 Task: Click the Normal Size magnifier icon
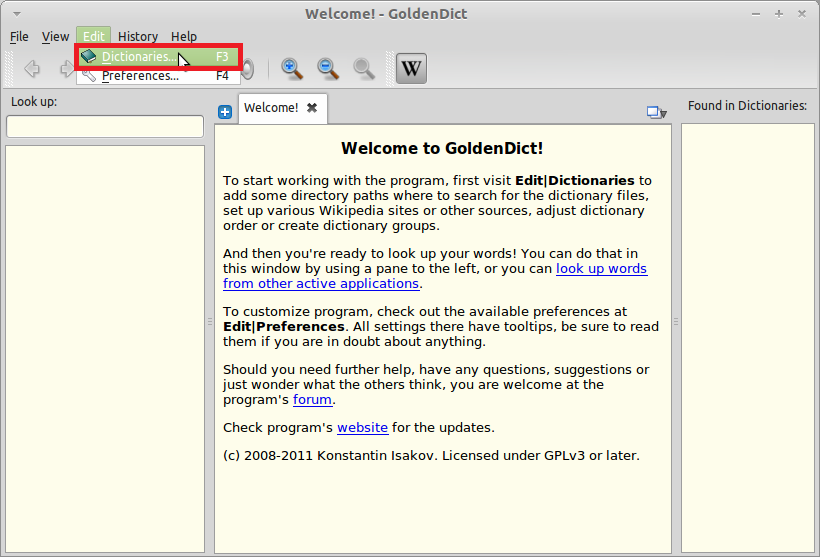click(364, 69)
